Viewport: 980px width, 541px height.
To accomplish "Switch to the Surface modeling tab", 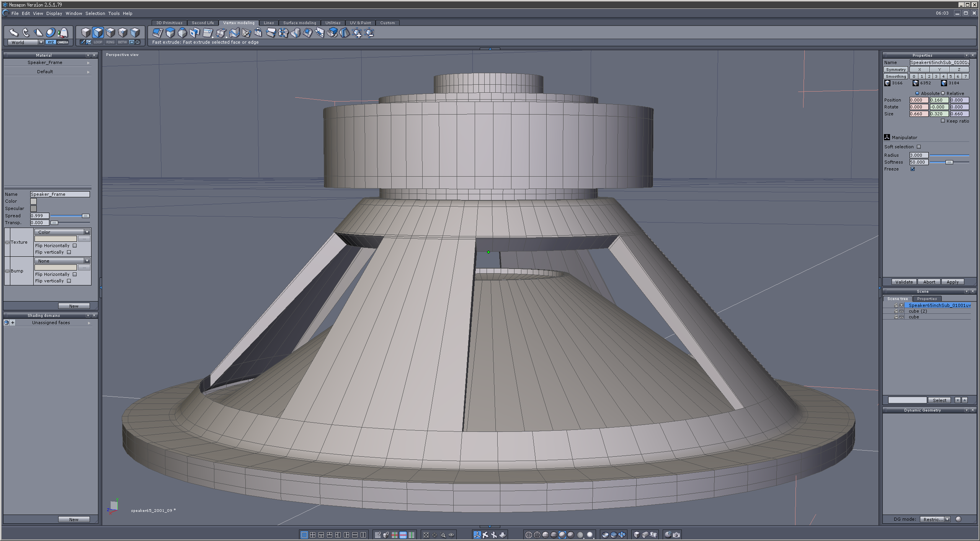I will pyautogui.click(x=299, y=23).
